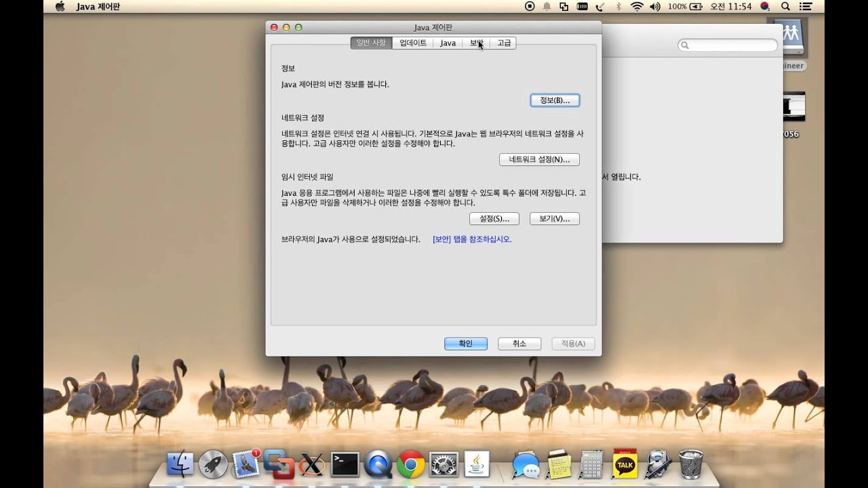Switch to the 업데이트 tab
Screen dimensions: 868x488
(413, 43)
